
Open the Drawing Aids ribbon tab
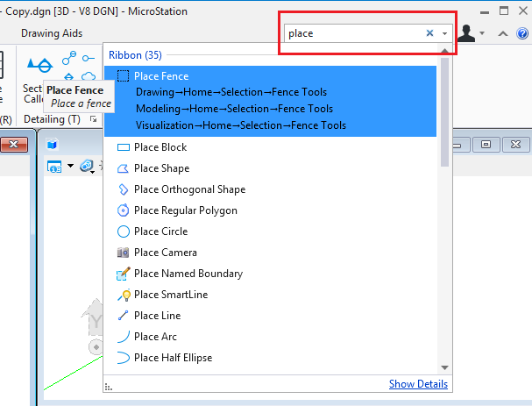click(52, 33)
